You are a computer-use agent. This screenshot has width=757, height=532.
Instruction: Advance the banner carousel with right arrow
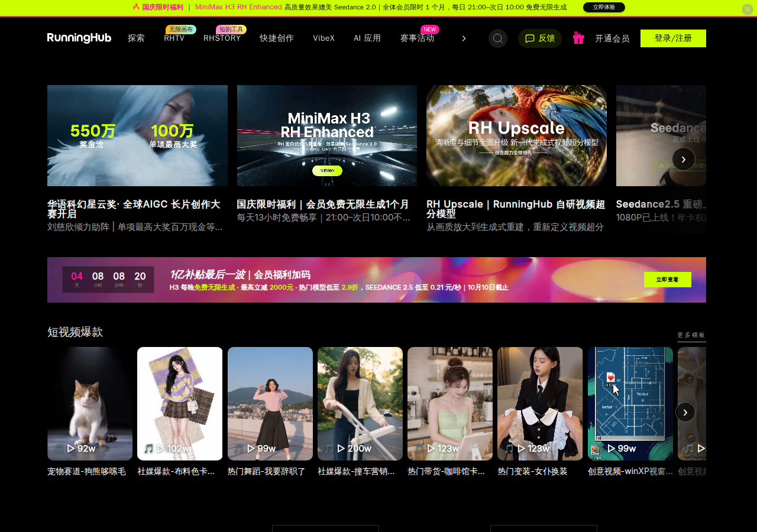[684, 159]
